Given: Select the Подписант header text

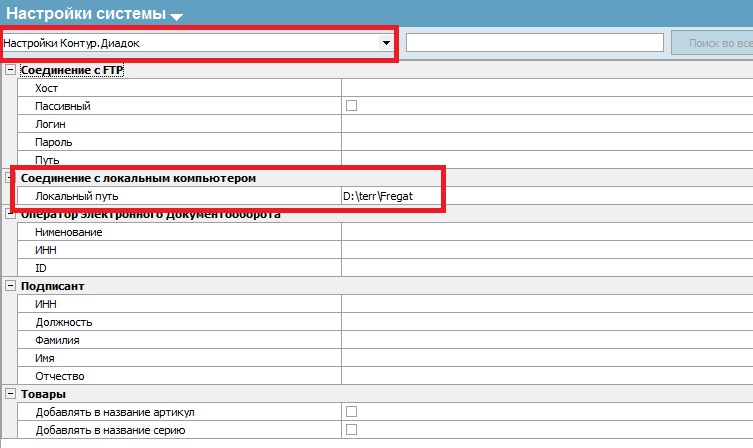Looking at the screenshot, I should click(x=52, y=286).
